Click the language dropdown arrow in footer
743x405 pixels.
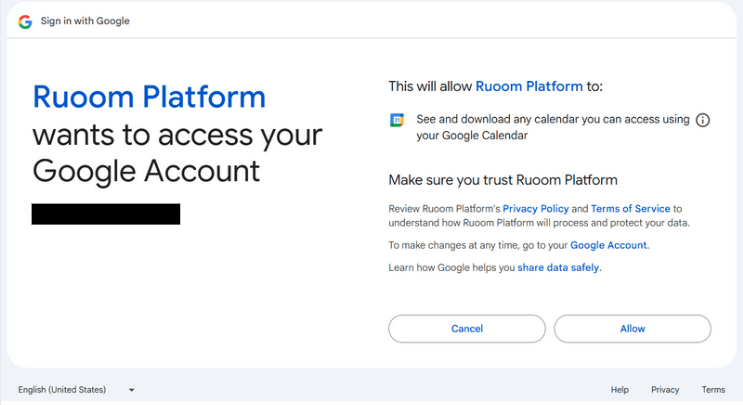tap(131, 390)
